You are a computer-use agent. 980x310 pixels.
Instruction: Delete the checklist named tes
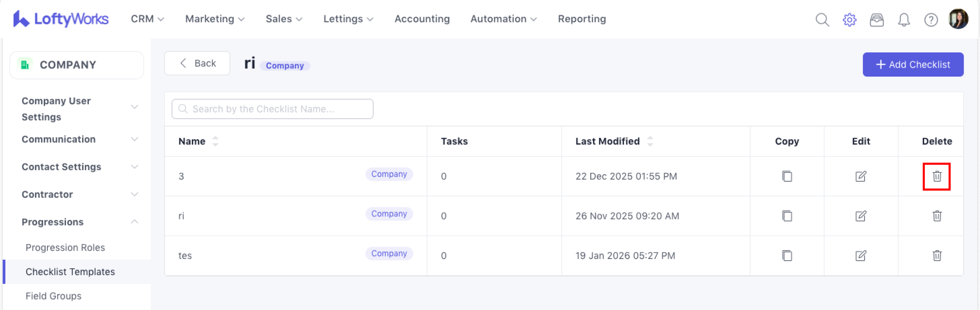(937, 256)
